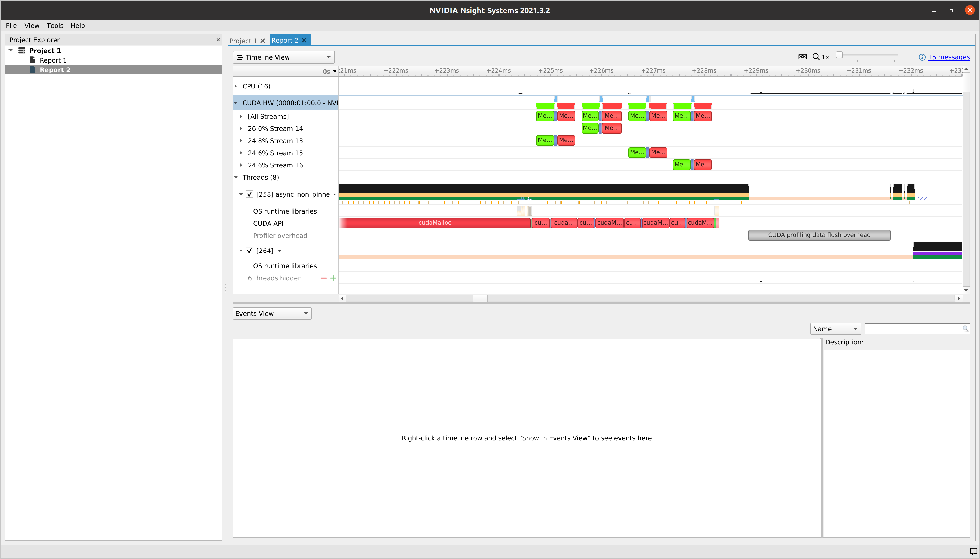Screen dimensions: 980x559
Task: Click green plus to show hidden threads
Action: [x=333, y=278]
